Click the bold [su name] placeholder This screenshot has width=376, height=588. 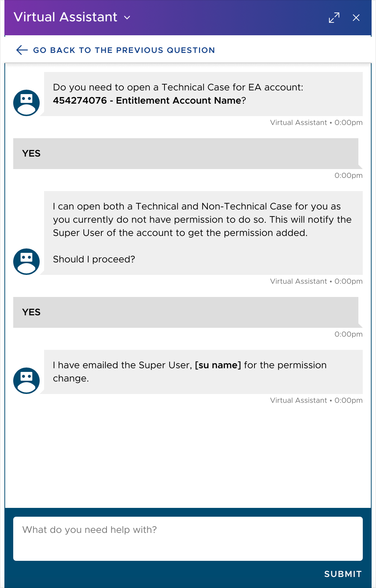[218, 365]
